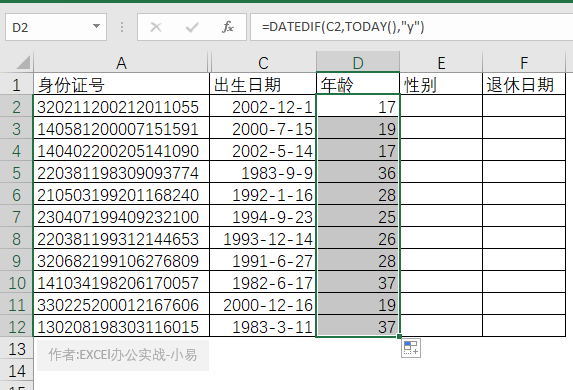Click birth date cell 1991-6-27
573x390 pixels.
coord(263,260)
